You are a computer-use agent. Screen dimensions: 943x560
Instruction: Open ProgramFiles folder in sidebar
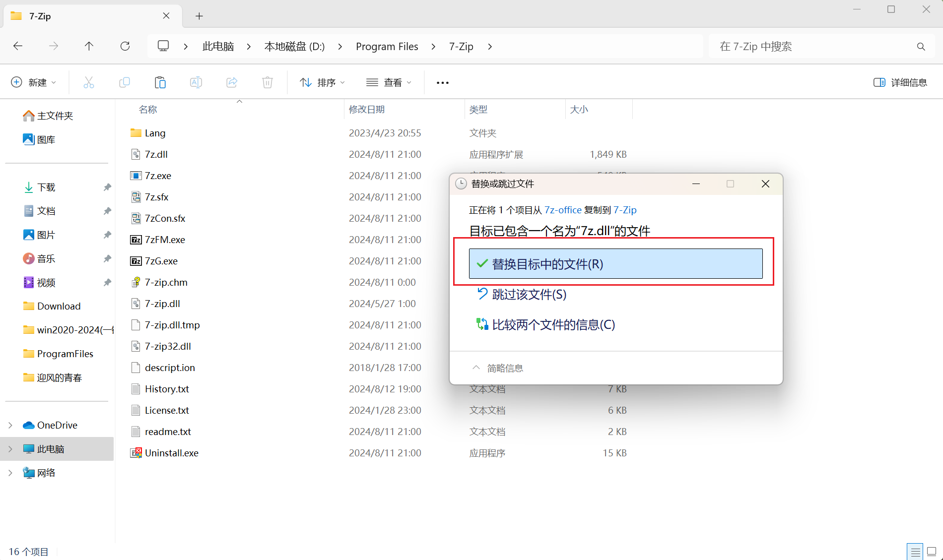(x=59, y=354)
